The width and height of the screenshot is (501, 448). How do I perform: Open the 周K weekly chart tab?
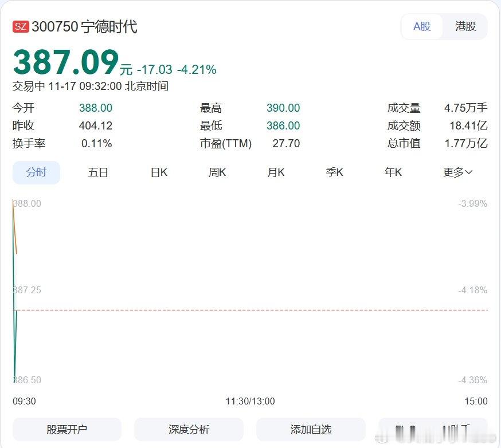coord(217,172)
